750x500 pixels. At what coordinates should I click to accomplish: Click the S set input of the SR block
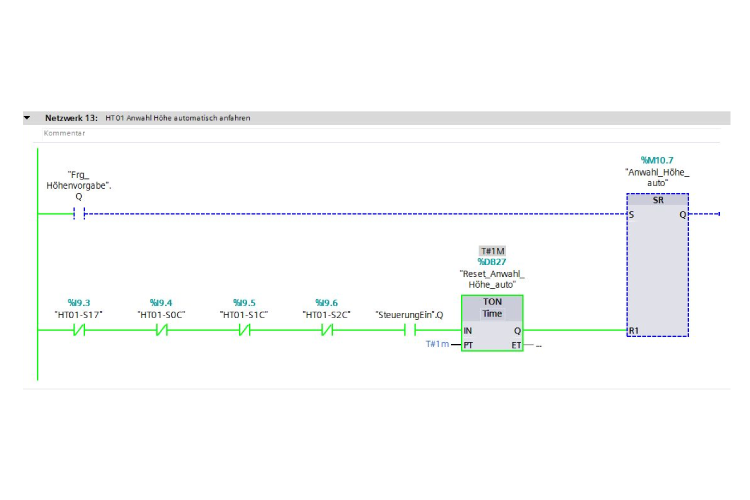pyautogui.click(x=632, y=215)
